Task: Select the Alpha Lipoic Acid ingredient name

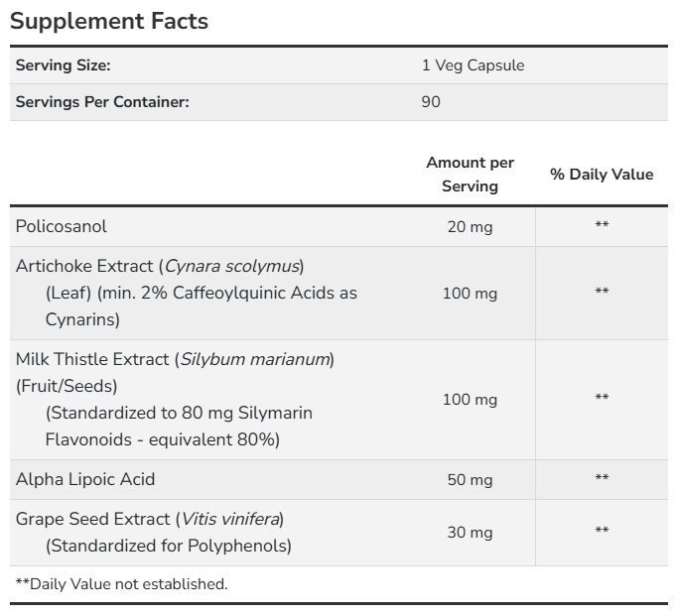Action: point(85,479)
